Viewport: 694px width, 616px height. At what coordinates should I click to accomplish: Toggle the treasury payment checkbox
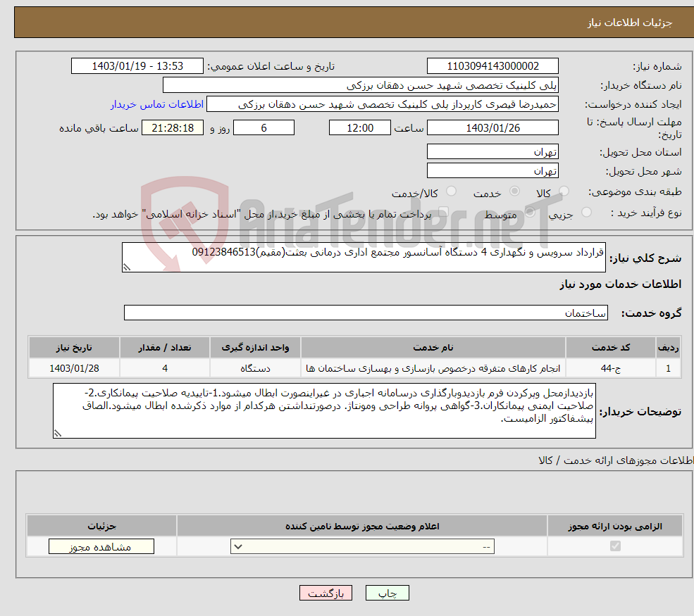coord(444,213)
